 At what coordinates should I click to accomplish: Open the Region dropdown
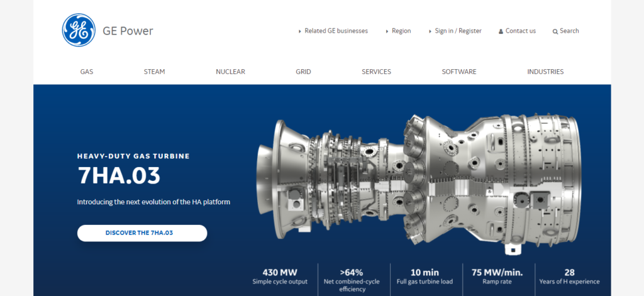(x=397, y=31)
